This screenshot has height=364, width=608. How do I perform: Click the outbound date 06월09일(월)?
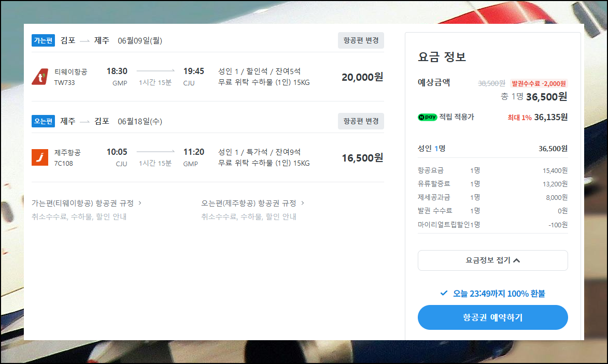point(140,41)
